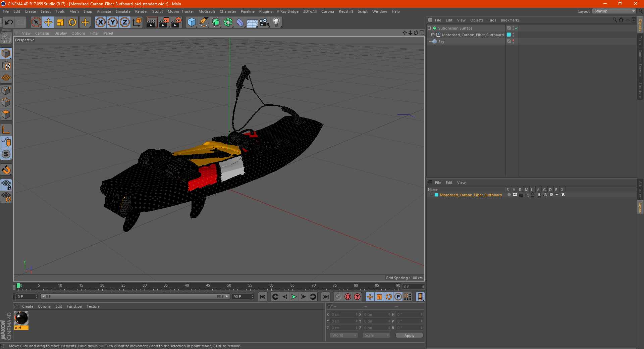Open the Simulate menu
Screen dimensions: 644x349
click(x=123, y=11)
